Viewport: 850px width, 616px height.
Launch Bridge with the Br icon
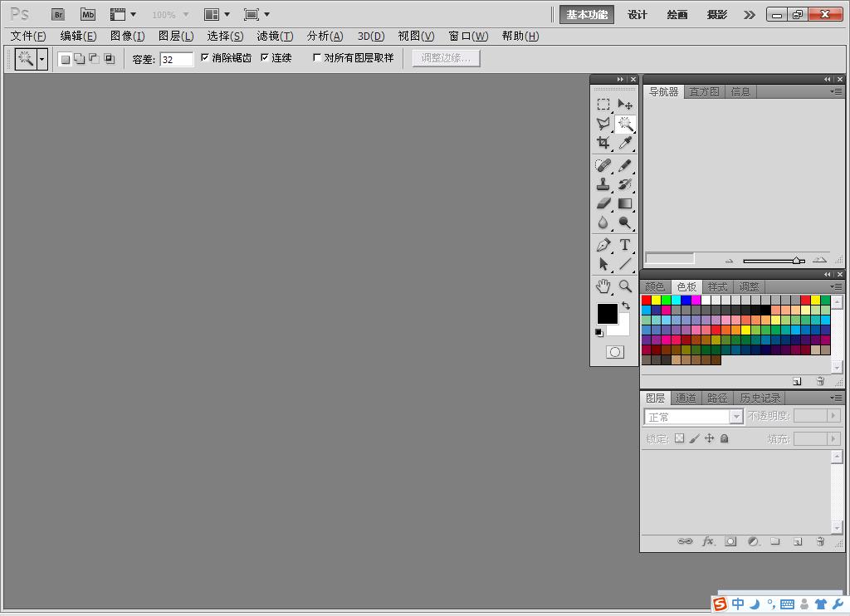(x=58, y=15)
